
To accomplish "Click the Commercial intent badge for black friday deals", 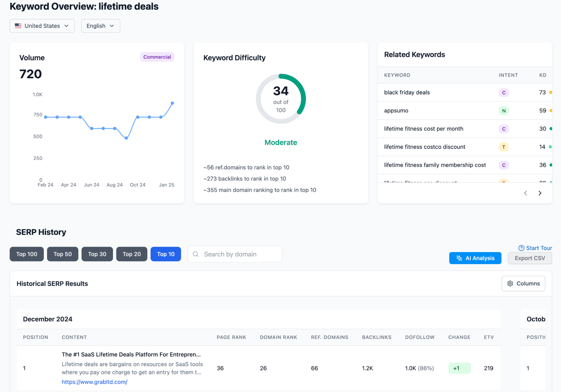I will pyautogui.click(x=504, y=92).
